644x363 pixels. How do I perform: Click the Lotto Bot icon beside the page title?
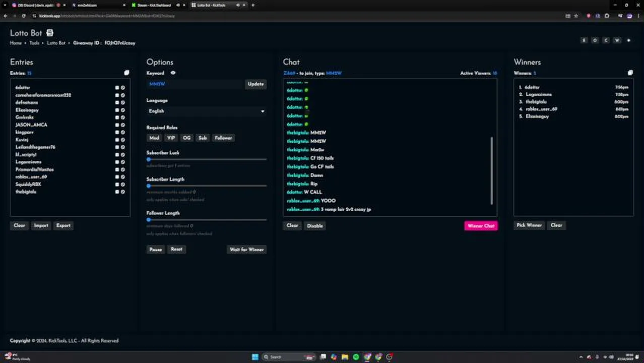(49, 33)
